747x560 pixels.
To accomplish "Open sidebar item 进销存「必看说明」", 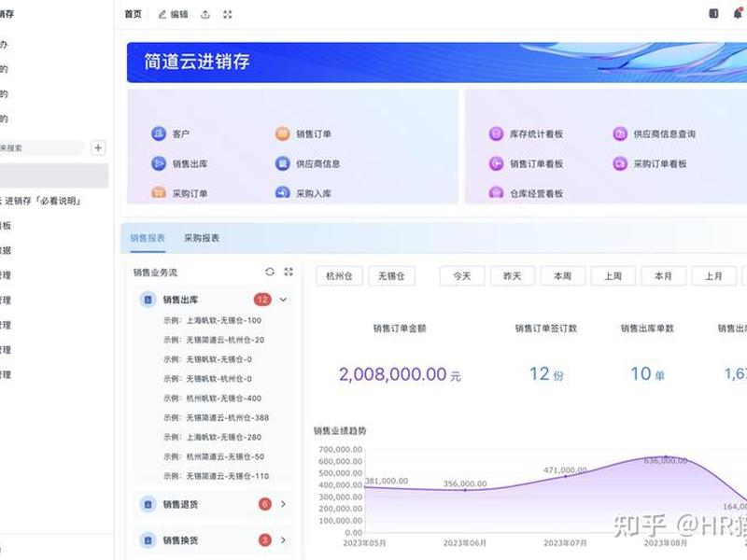I will (x=42, y=201).
